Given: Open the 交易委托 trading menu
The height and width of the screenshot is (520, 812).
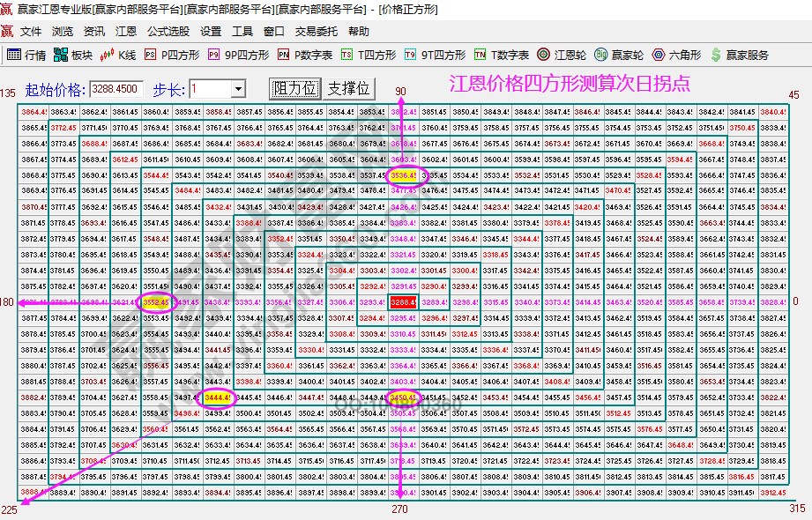Looking at the screenshot, I should (x=317, y=31).
